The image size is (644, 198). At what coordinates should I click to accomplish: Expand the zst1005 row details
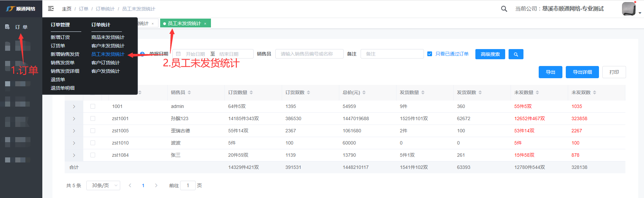[x=74, y=131]
